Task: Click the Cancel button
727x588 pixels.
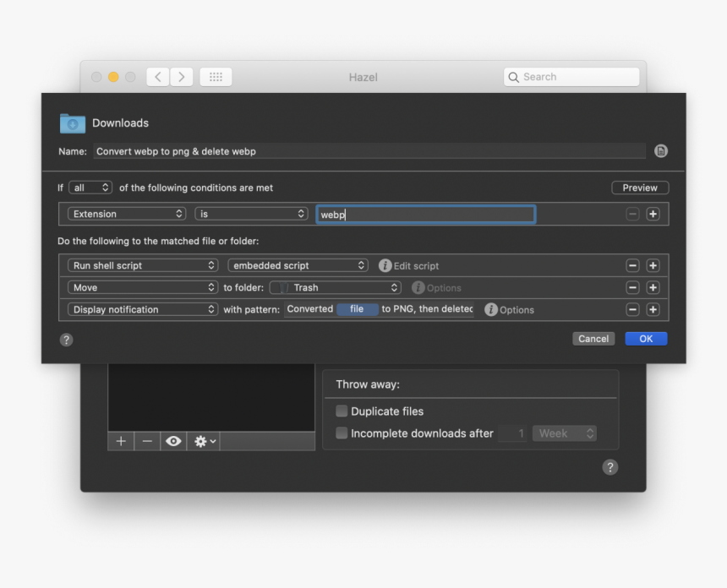Action: [x=593, y=339]
